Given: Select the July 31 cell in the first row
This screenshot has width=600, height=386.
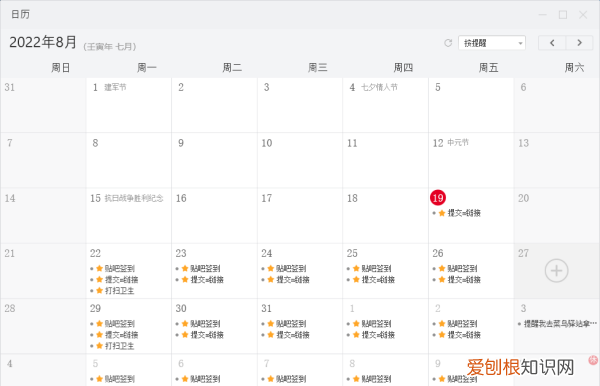Looking at the screenshot, I should [x=43, y=105].
